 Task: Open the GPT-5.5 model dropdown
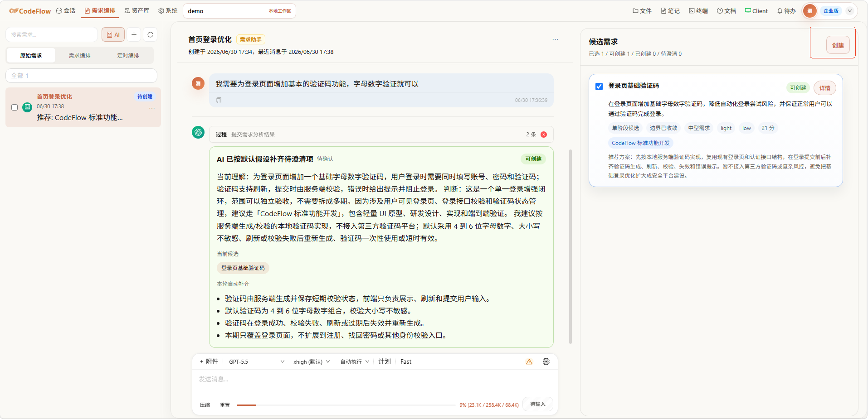pyautogui.click(x=256, y=361)
